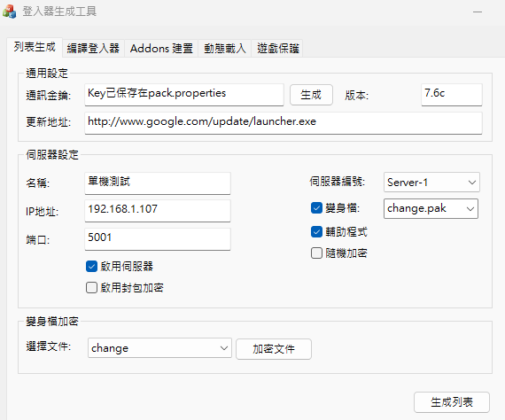
Task: Click the 加密文件 button
Action: (x=274, y=349)
